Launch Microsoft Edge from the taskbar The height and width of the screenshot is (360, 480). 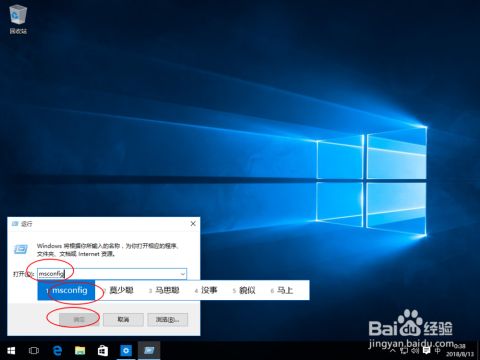pyautogui.click(x=57, y=351)
